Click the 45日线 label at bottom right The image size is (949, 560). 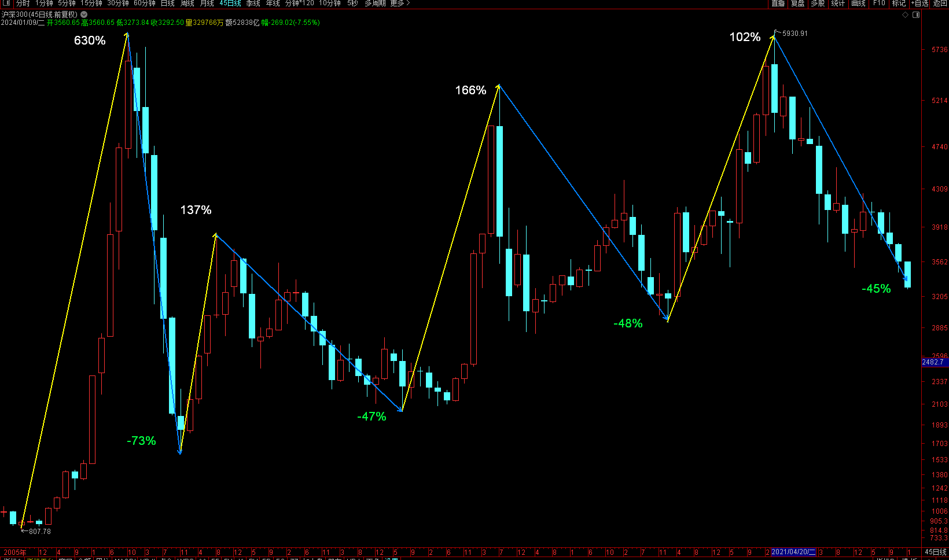935,552
